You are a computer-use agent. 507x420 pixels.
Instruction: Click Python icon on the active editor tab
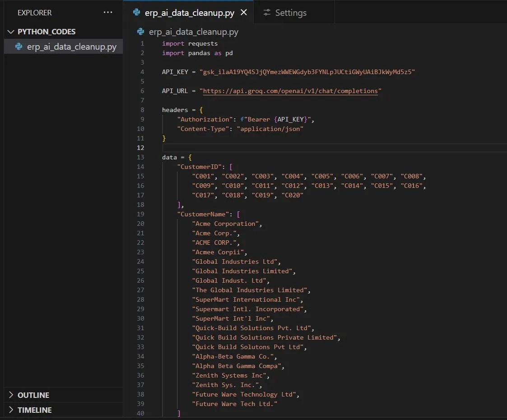(x=136, y=13)
